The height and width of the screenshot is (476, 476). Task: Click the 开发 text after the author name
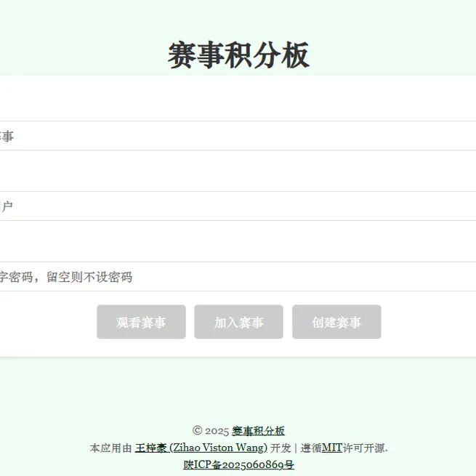click(x=280, y=448)
